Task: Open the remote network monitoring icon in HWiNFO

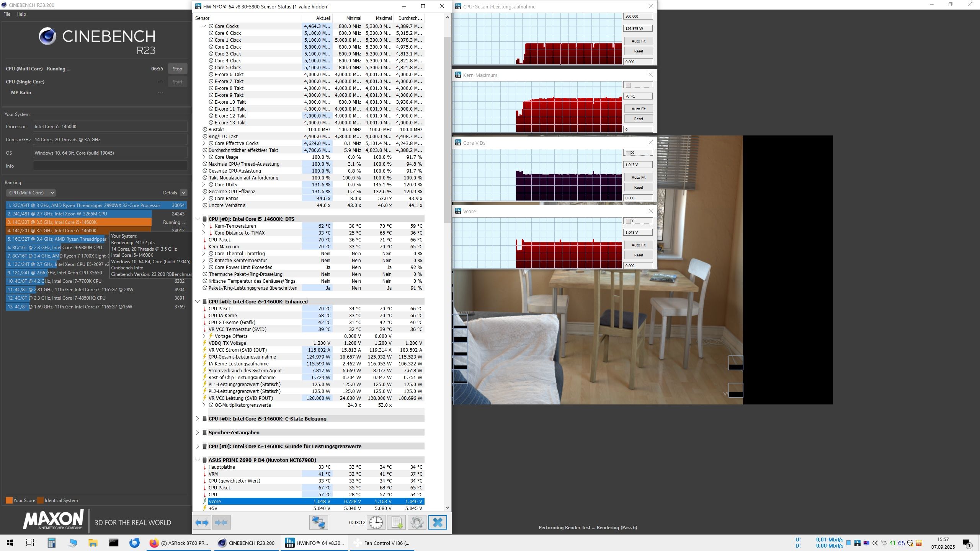Action: [x=318, y=522]
